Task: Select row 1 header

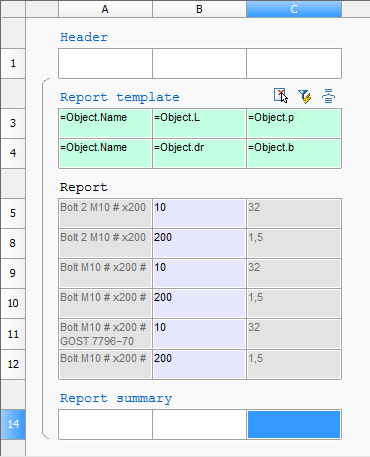Action: (x=13, y=63)
